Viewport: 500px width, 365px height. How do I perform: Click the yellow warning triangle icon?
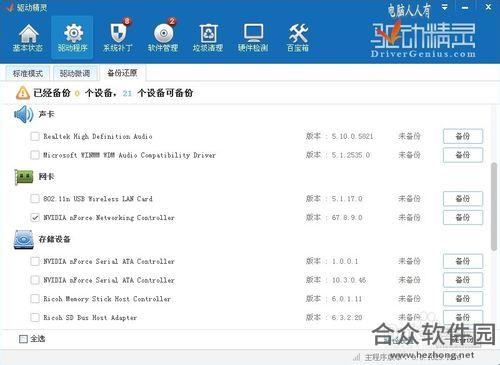tap(22, 93)
